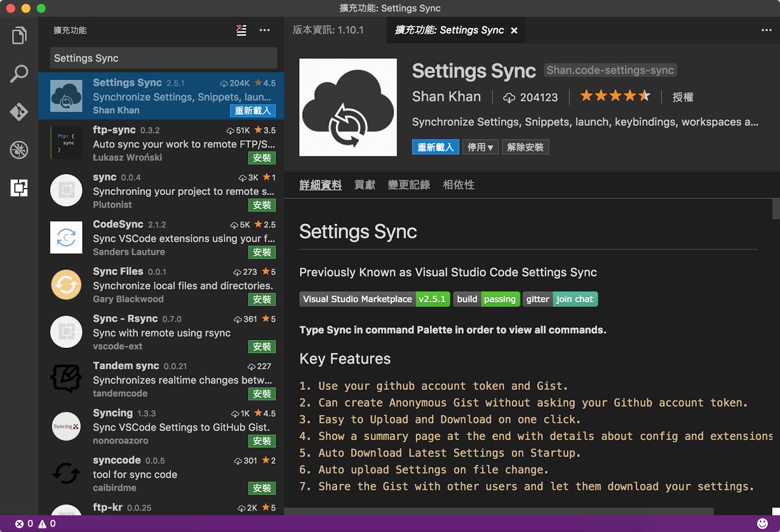Viewport: 780px width, 532px height.
Task: Click 重新載入 in Settings Sync list item
Action: [x=253, y=111]
